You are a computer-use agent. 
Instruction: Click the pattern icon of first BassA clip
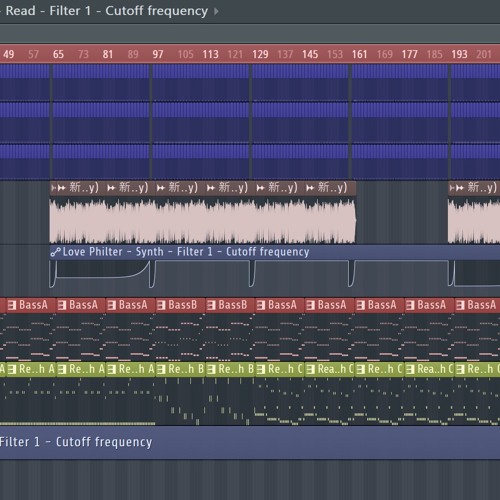12,305
